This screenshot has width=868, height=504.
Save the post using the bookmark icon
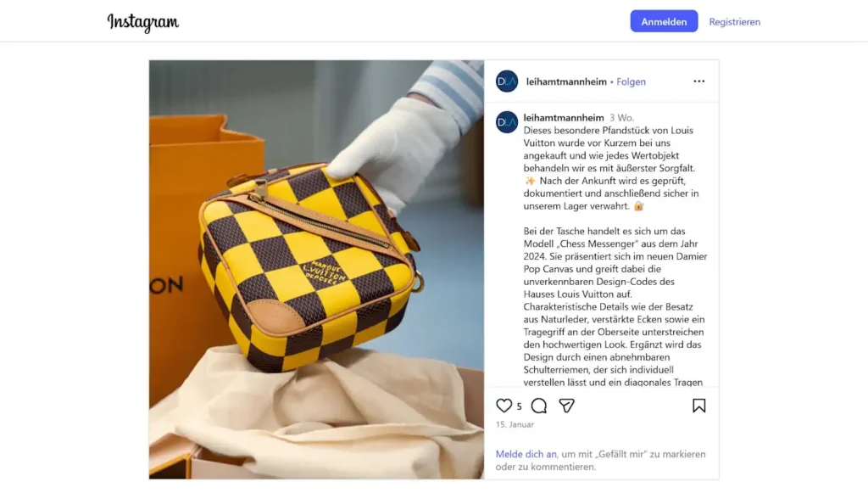click(698, 406)
